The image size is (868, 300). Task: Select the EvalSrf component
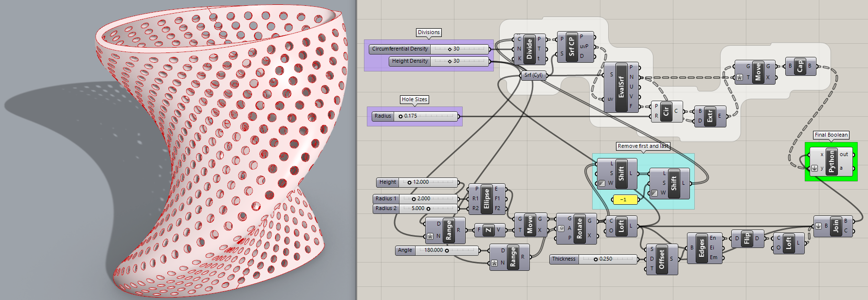(621, 88)
